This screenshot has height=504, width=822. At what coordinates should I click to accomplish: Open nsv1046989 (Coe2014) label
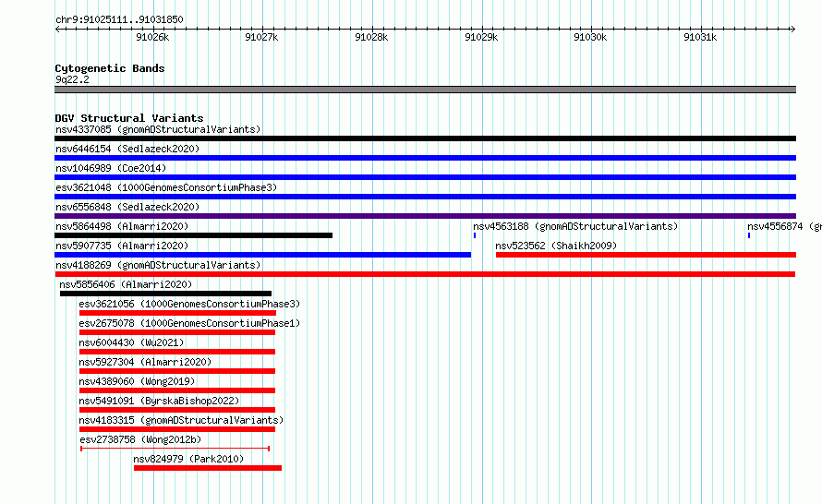111,168
